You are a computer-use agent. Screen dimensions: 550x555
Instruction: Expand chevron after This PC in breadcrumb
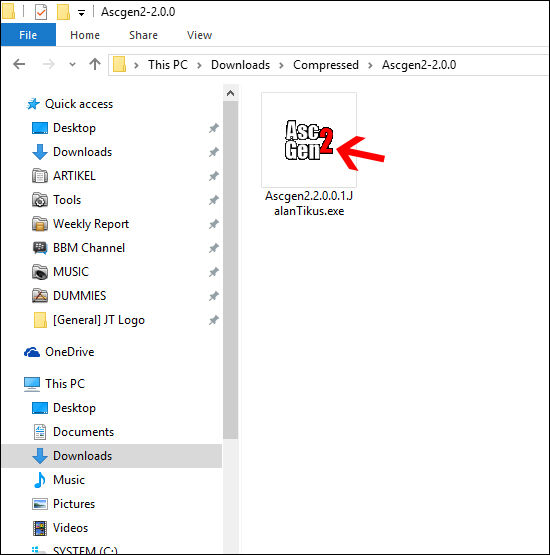199,65
